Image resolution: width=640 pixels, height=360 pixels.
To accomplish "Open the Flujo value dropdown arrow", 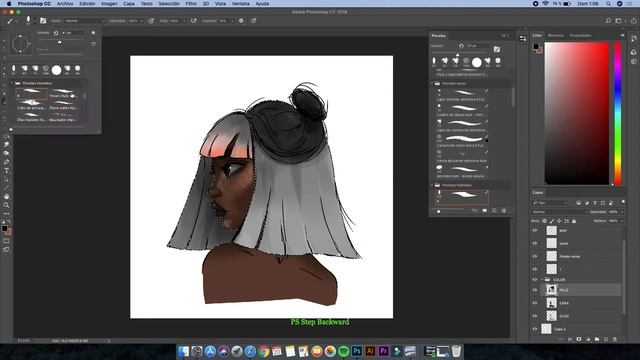I will point(184,20).
